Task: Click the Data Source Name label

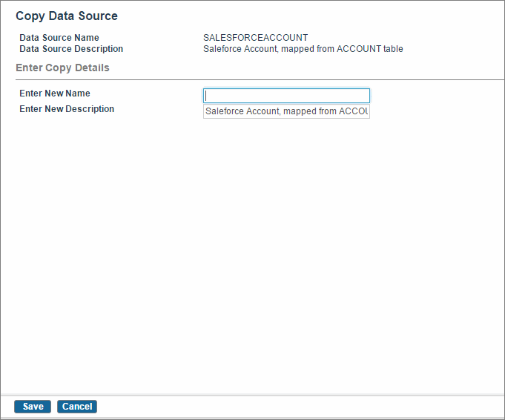Action: 59,38
